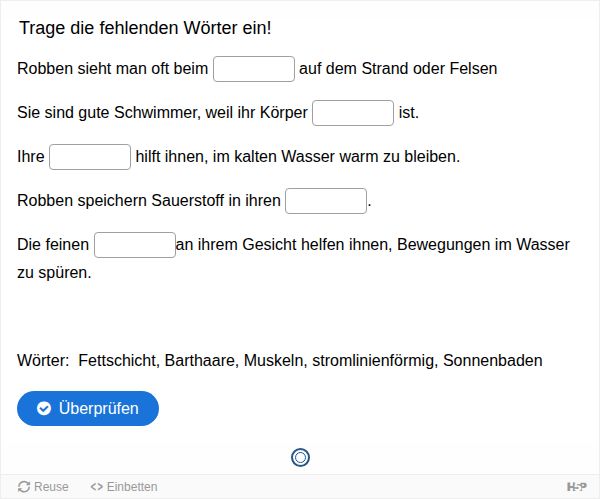Click the heading 'Trage die fehlenden Wörter ein!'
Screen dimensions: 600x499
tap(145, 28)
